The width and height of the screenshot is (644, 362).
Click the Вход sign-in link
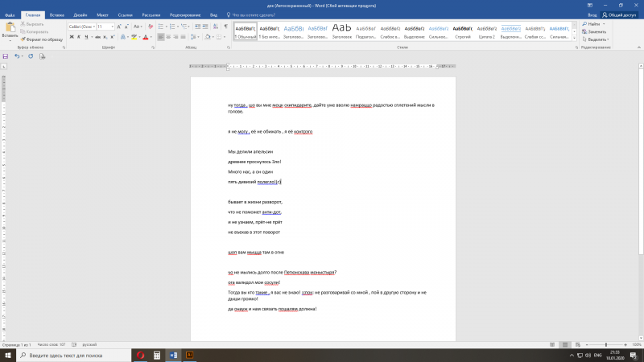click(x=592, y=14)
